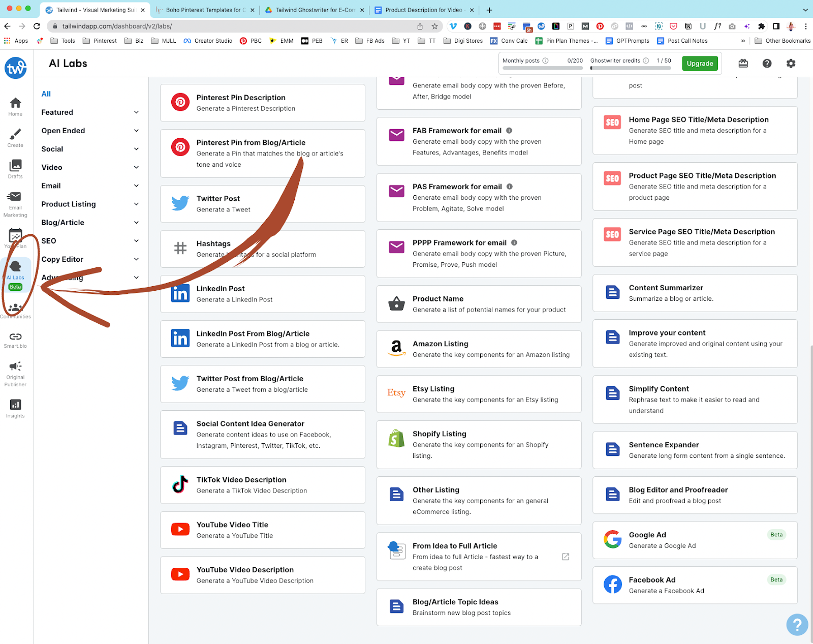The image size is (813, 644).
Task: Switch to the Tailwind Ghostwriter for E-Com tab
Action: pos(315,10)
